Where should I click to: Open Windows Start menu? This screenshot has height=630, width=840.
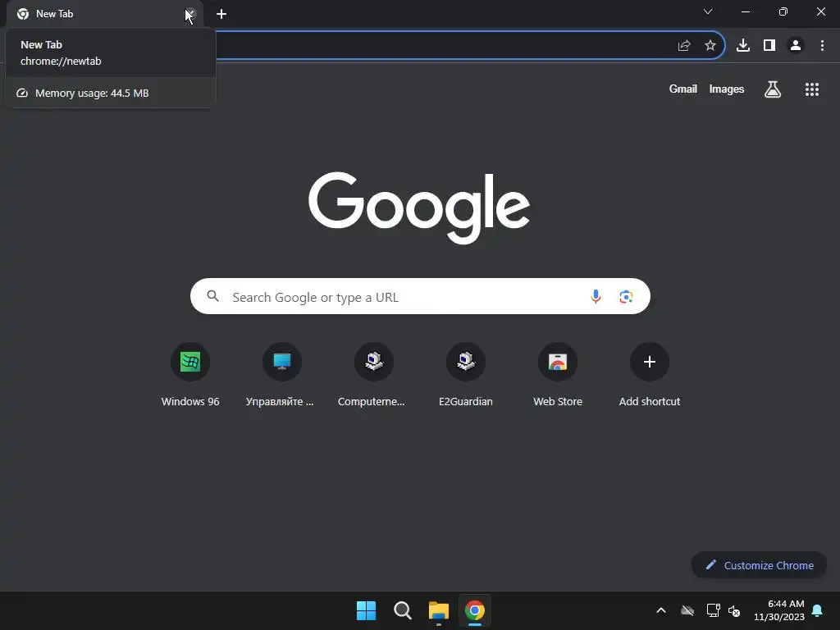pos(367,610)
